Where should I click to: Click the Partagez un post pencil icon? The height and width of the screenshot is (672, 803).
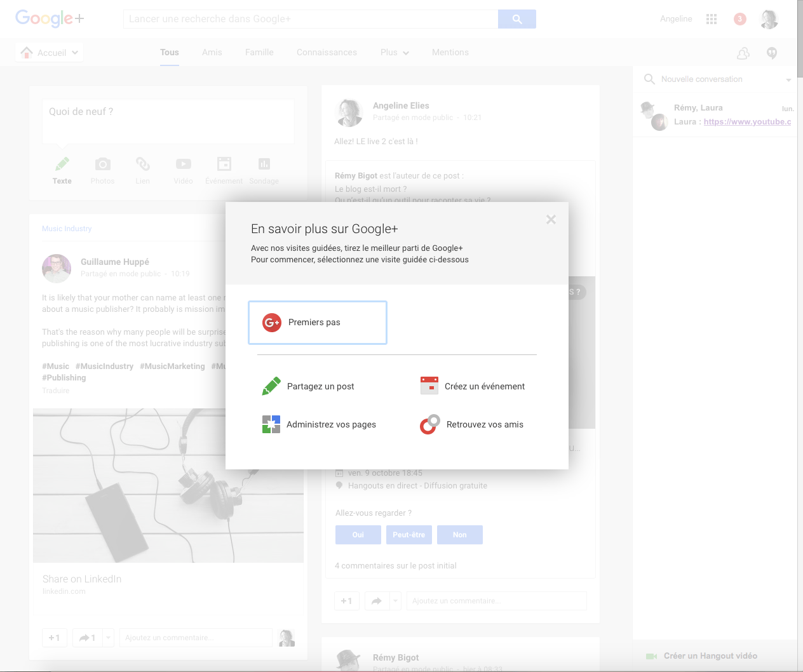(271, 386)
